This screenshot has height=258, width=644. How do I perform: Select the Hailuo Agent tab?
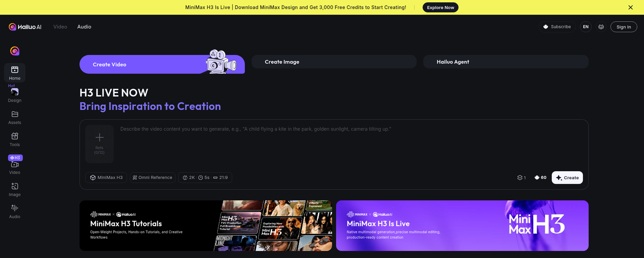point(506,62)
